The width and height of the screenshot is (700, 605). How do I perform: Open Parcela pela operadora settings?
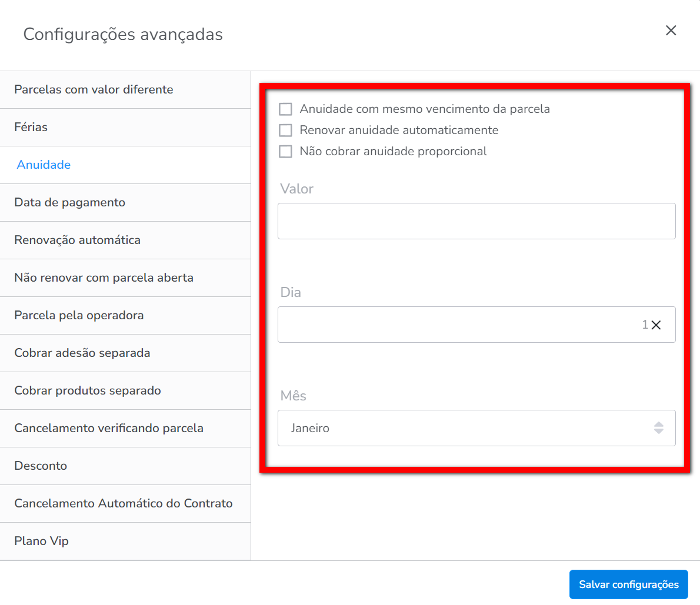pyautogui.click(x=79, y=316)
